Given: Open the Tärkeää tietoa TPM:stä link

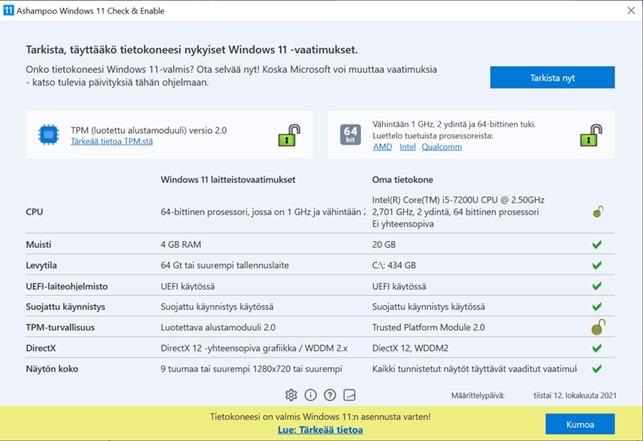Looking at the screenshot, I should 112,142.
